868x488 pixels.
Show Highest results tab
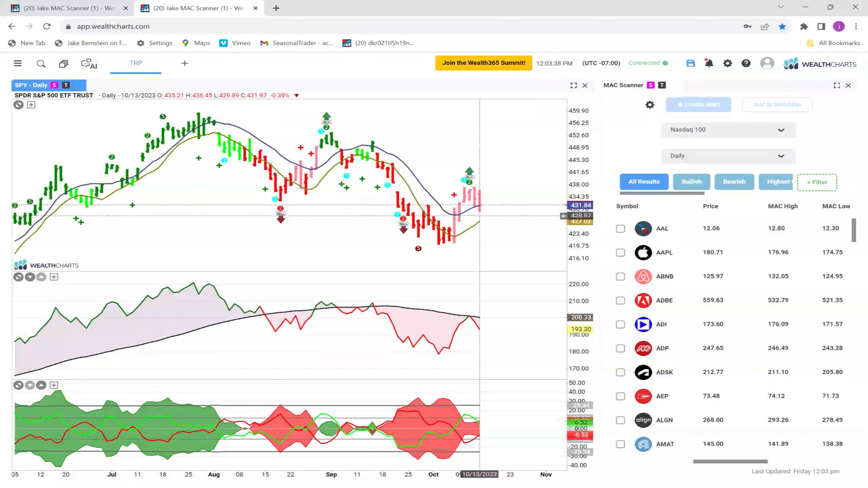pyautogui.click(x=776, y=182)
